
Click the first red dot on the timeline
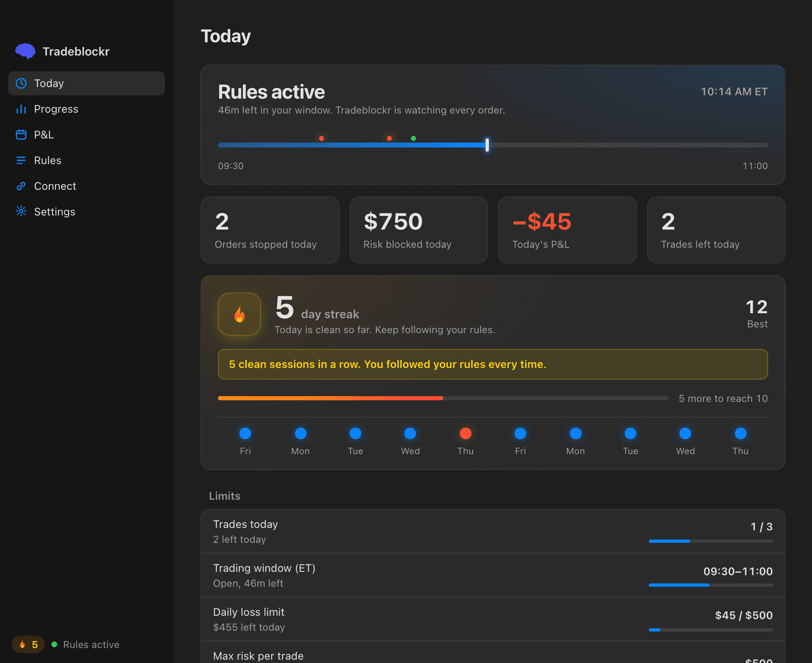click(x=321, y=138)
